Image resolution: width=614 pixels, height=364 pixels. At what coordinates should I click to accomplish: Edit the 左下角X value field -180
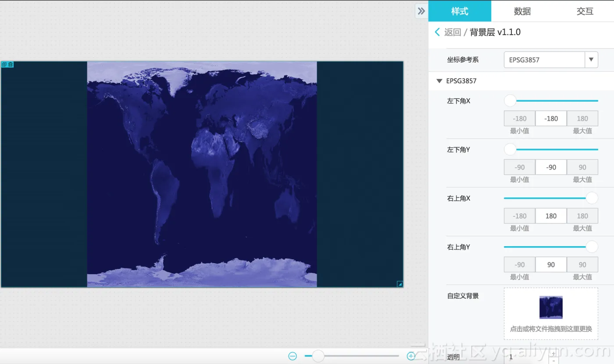[x=551, y=118]
